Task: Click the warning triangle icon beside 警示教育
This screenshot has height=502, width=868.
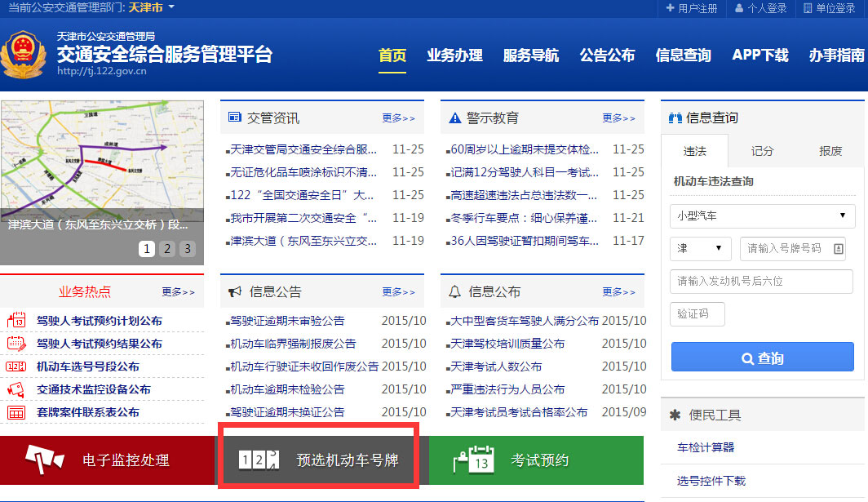Action: coord(455,117)
